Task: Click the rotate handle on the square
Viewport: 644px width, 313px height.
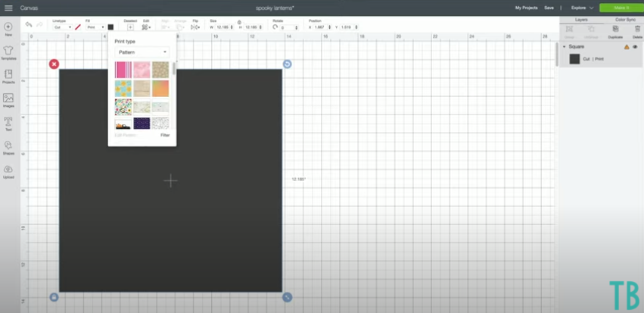Action: (287, 64)
